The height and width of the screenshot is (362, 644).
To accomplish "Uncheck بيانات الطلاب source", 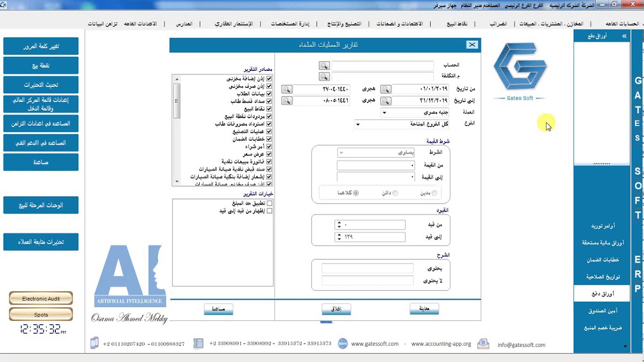I will (x=269, y=94).
